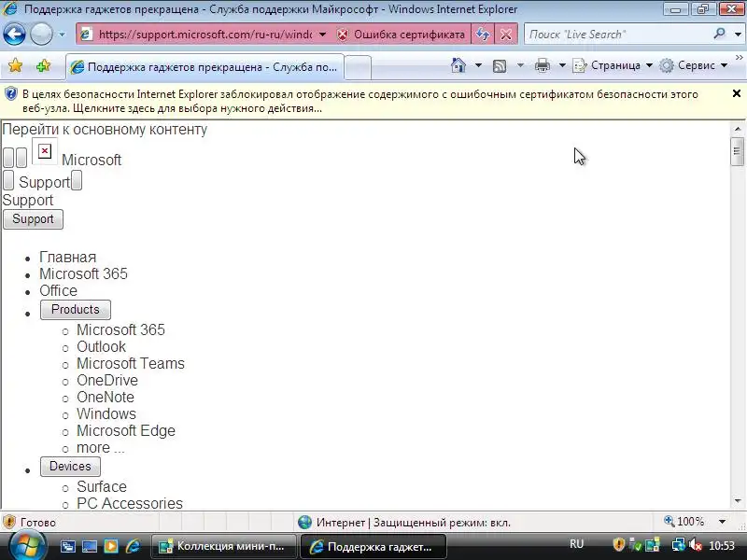Screen dimensions: 747x560
Task: Click the search magnifier icon
Action: click(x=719, y=34)
